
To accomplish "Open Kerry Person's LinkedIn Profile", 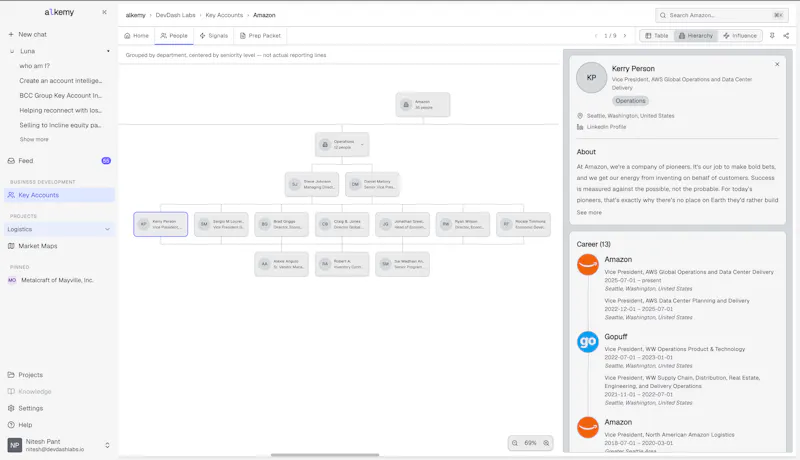I will pos(606,127).
